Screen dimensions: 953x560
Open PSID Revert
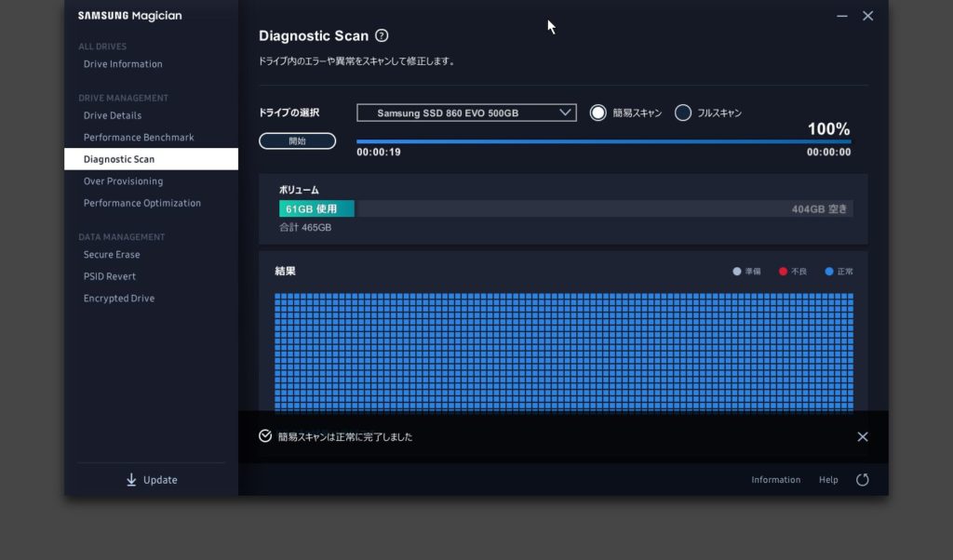click(110, 276)
